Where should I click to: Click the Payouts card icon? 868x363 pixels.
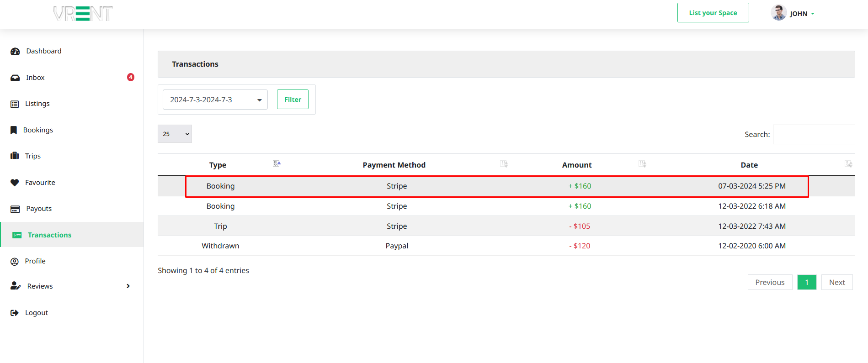15,209
